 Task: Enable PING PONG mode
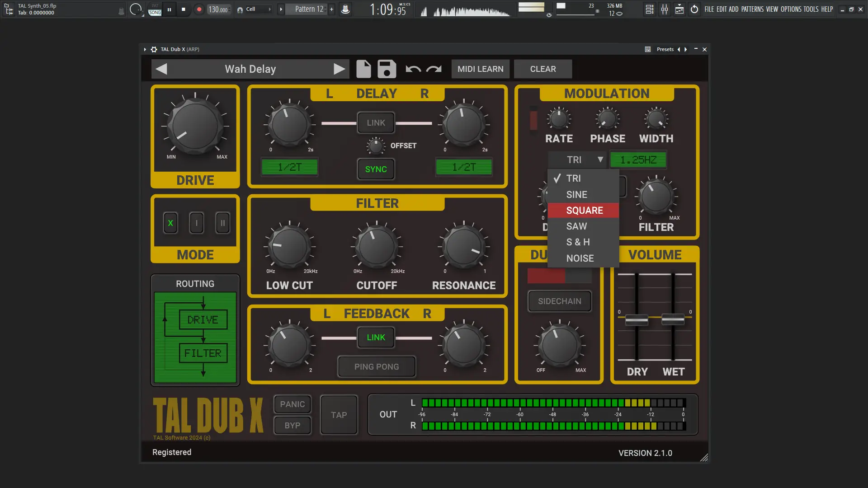[x=376, y=367]
